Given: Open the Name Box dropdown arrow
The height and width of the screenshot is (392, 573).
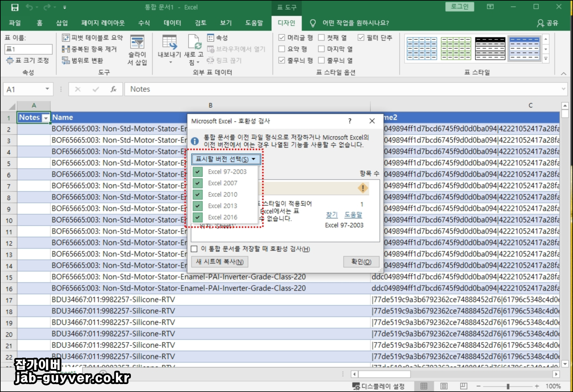Looking at the screenshot, I should pos(47,89).
